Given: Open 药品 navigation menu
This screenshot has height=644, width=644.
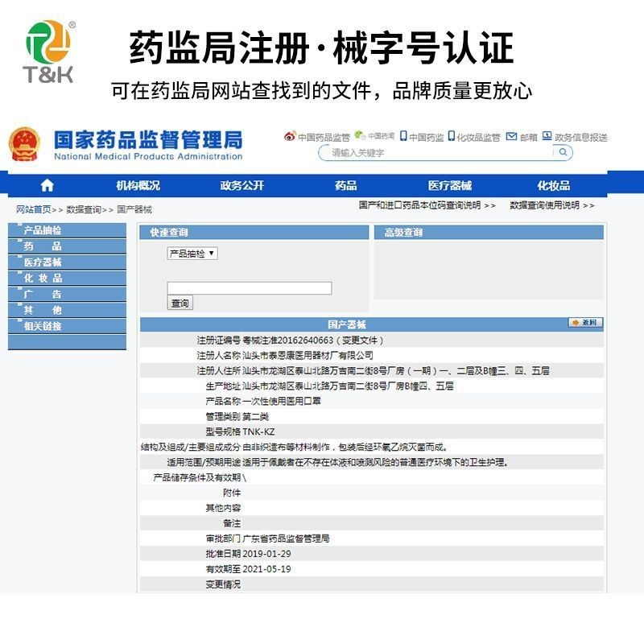Looking at the screenshot, I should pos(346,186).
